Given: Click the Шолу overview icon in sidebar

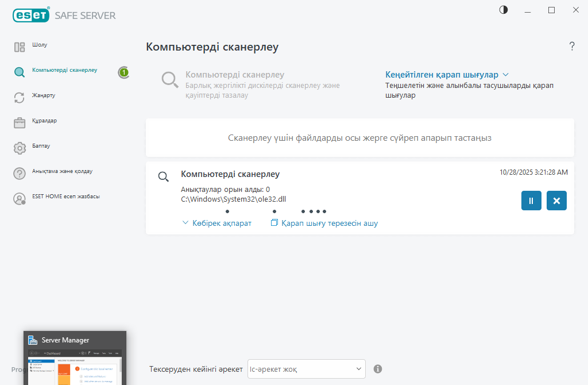Looking at the screenshot, I should [20, 47].
